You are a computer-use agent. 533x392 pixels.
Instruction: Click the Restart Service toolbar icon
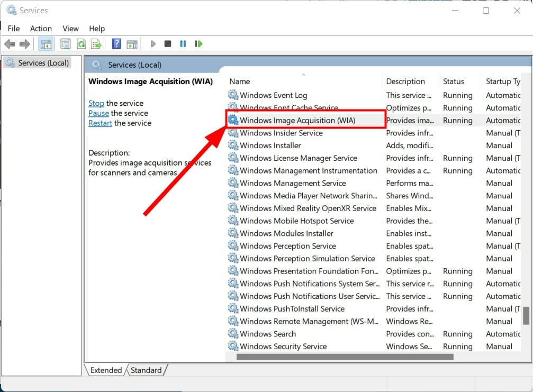[198, 44]
